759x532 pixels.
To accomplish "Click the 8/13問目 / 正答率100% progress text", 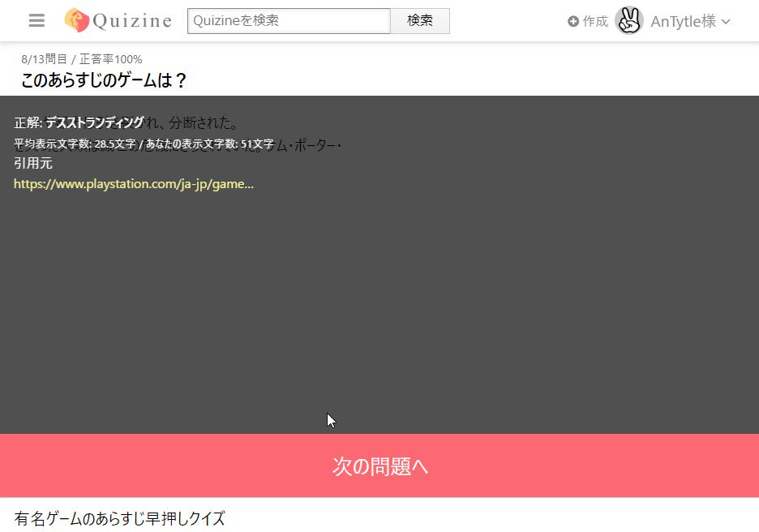I will tap(82, 59).
